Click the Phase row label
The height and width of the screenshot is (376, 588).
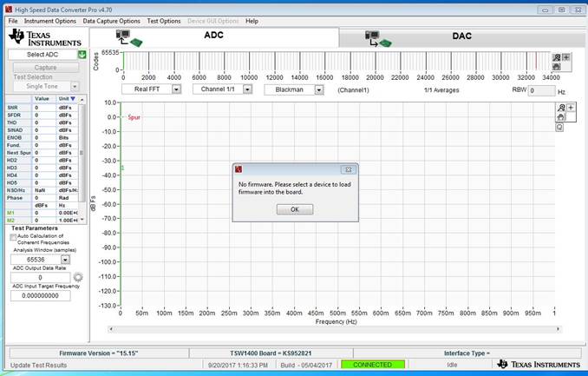15,198
